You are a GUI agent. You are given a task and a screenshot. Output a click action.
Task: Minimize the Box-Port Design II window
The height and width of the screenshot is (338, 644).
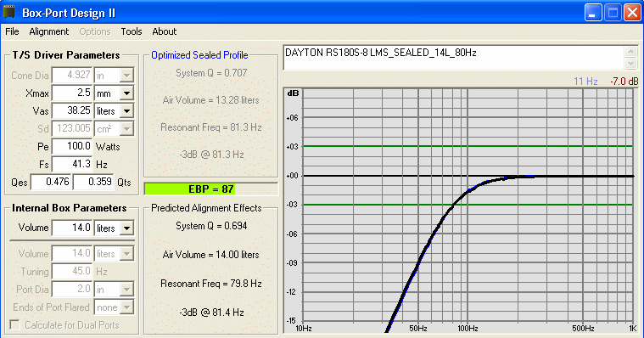(x=592, y=13)
